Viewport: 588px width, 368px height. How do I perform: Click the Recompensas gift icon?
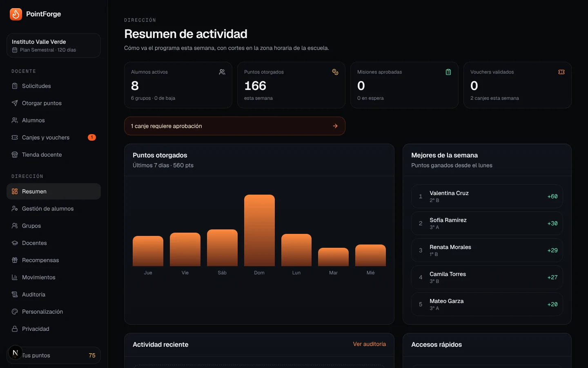[15, 260]
